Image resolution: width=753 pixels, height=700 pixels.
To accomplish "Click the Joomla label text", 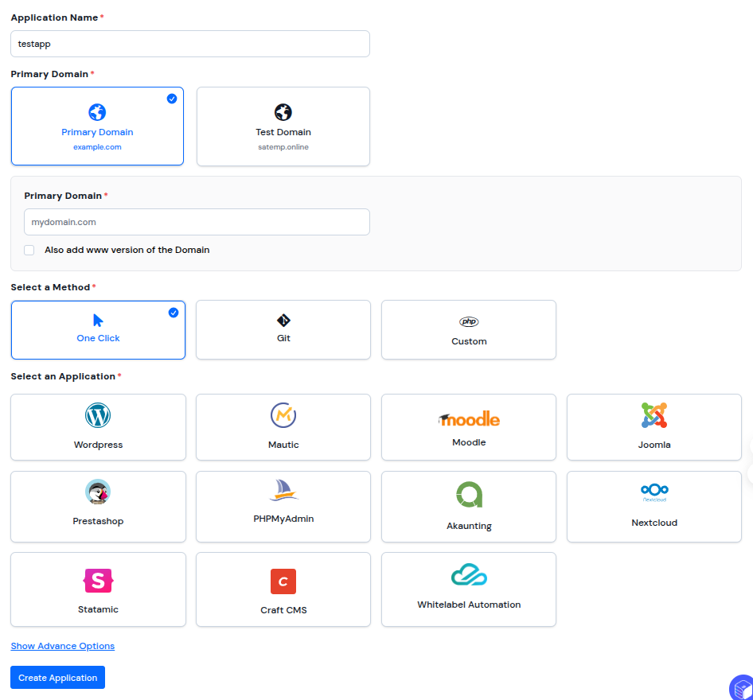I will (654, 445).
